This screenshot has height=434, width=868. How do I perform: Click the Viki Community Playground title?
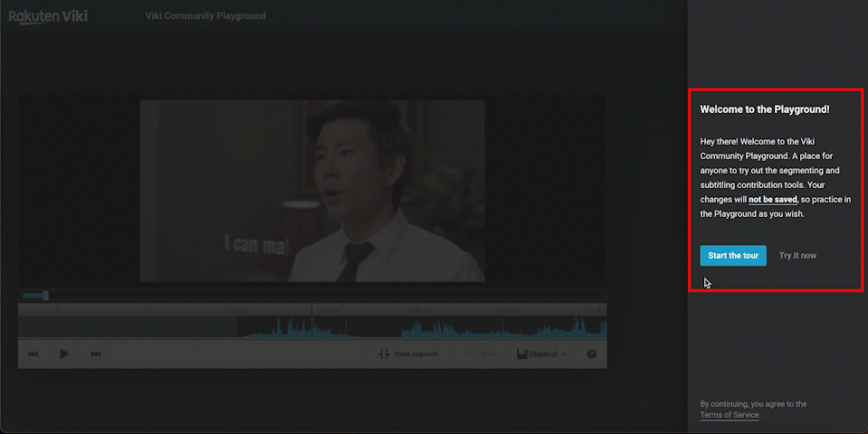click(205, 16)
